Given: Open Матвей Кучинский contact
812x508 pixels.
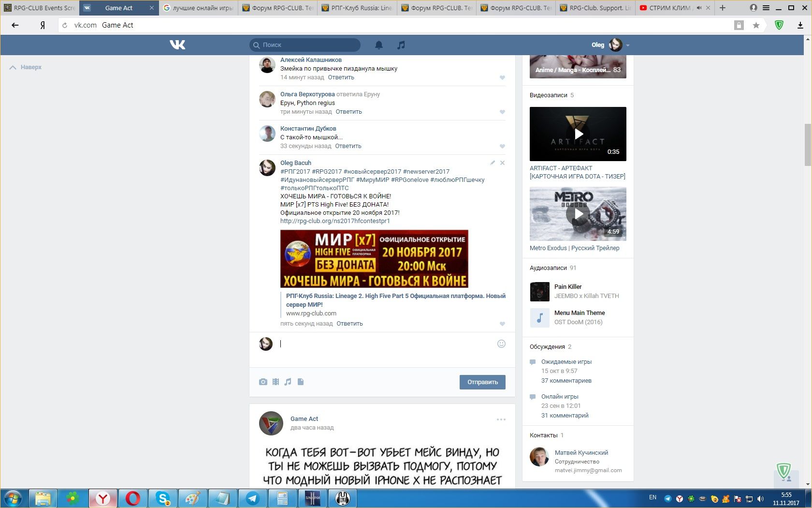Looking at the screenshot, I should (x=581, y=453).
